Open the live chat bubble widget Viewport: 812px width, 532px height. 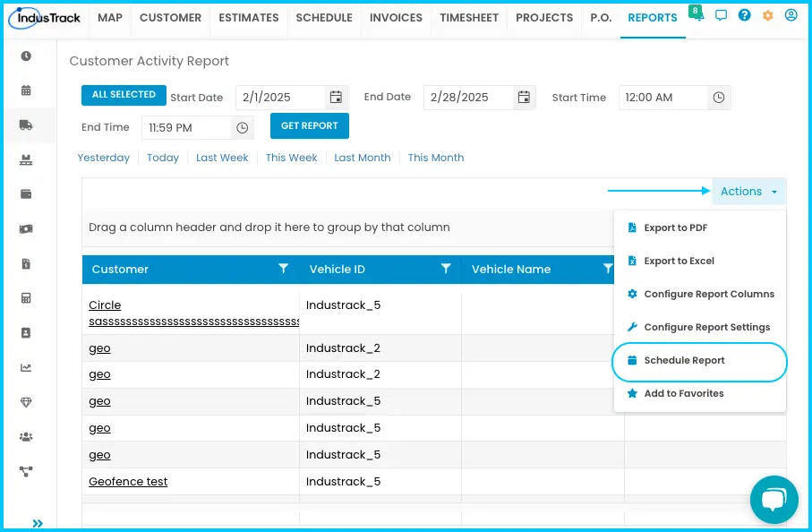pyautogui.click(x=774, y=500)
